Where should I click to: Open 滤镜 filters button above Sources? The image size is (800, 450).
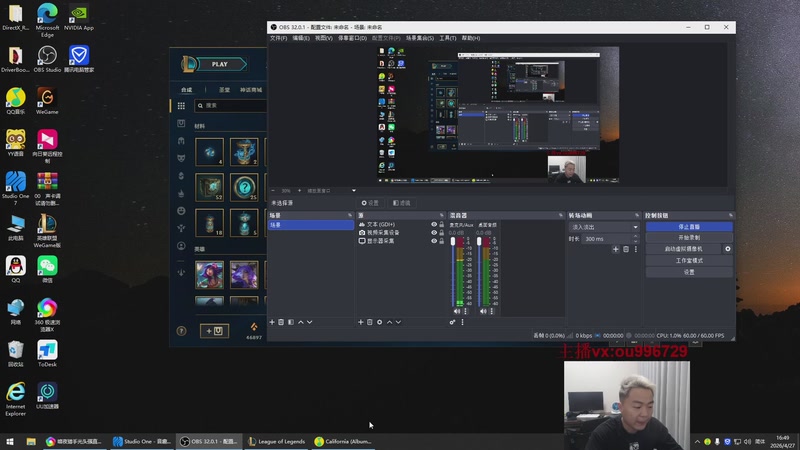tap(402, 203)
